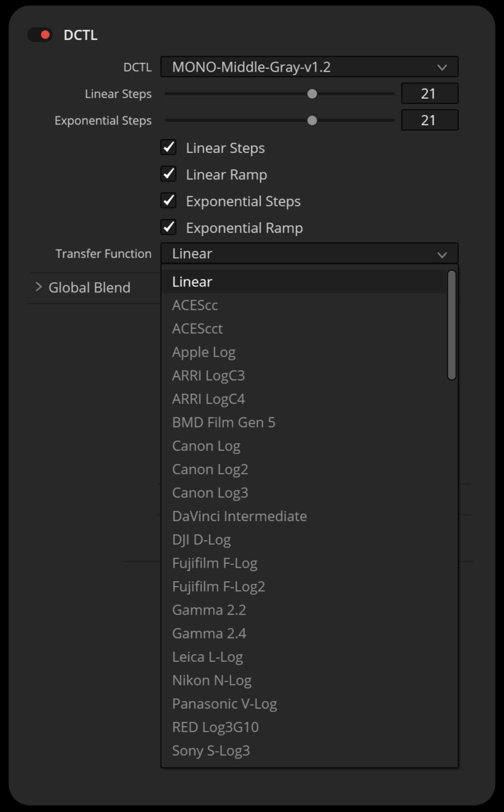The width and height of the screenshot is (504, 812).
Task: Select RED Log3G10 from the list
Action: tap(215, 727)
